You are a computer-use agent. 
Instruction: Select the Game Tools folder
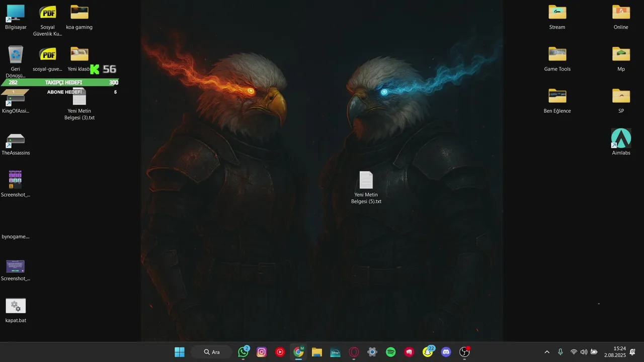557,59
